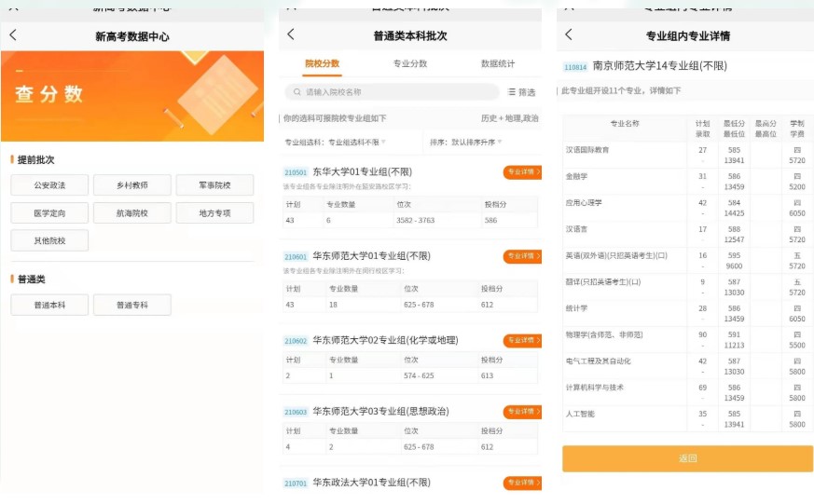Choose the 军事院校 option

[214, 185]
